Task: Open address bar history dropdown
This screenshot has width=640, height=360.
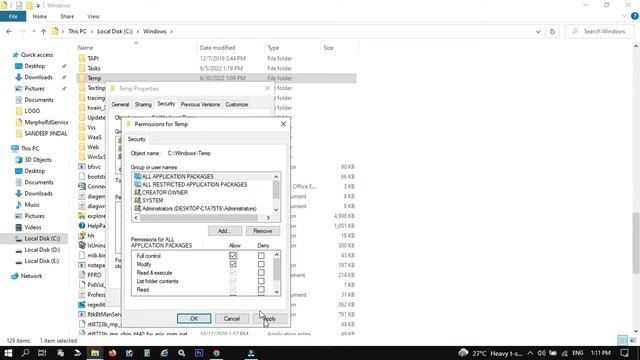Action: [538, 31]
